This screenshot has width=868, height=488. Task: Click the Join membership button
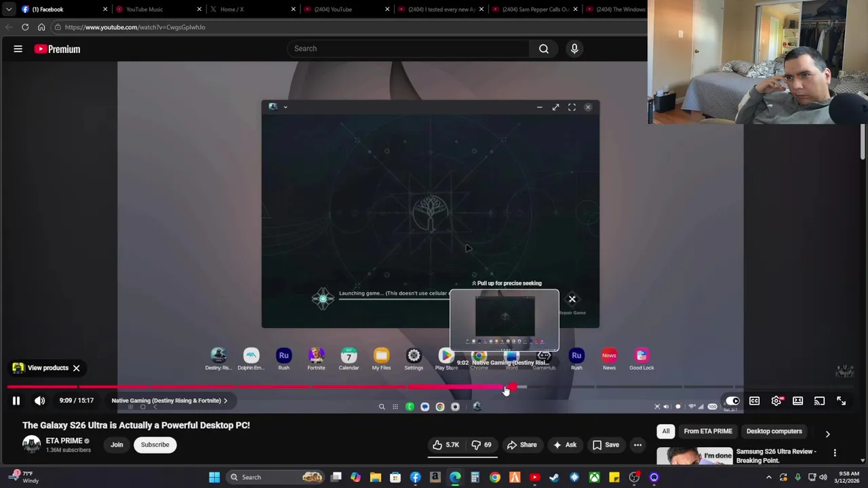[x=117, y=445]
